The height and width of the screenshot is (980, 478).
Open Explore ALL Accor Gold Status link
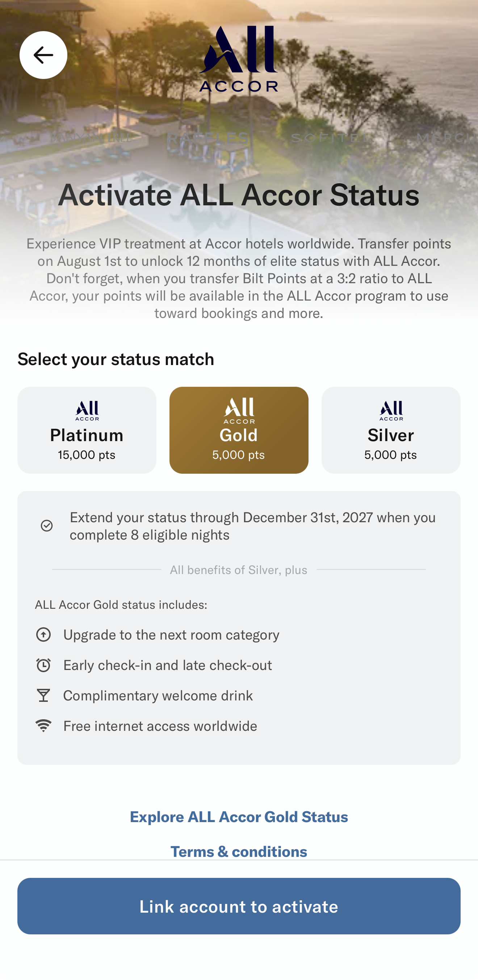[x=239, y=816]
